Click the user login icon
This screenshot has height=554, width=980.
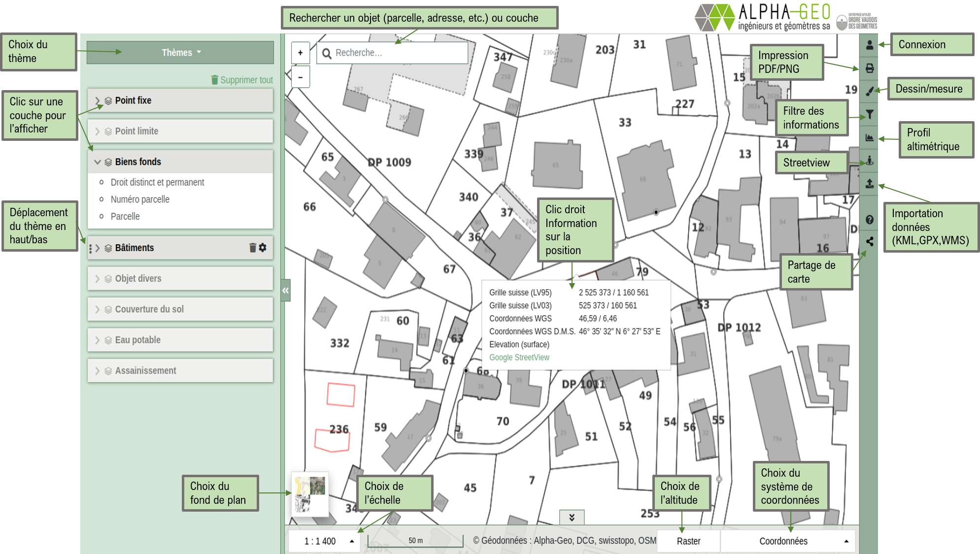point(870,45)
